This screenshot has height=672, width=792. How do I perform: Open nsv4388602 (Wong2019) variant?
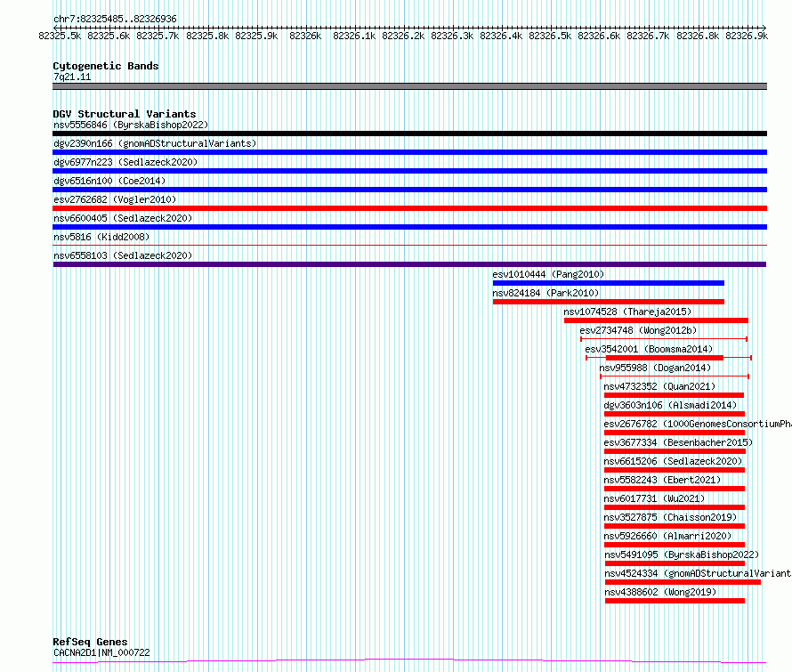coord(660,592)
